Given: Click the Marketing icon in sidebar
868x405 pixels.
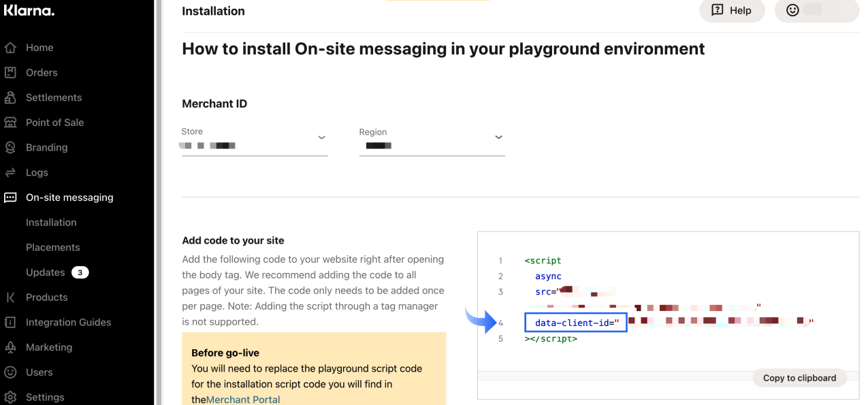Looking at the screenshot, I should click(10, 347).
